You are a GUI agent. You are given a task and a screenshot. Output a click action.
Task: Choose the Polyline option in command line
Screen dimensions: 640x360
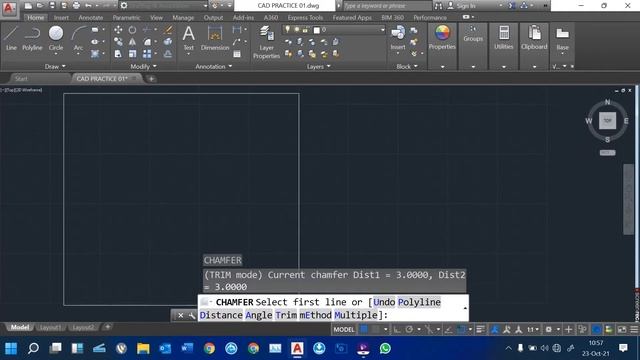click(x=419, y=302)
